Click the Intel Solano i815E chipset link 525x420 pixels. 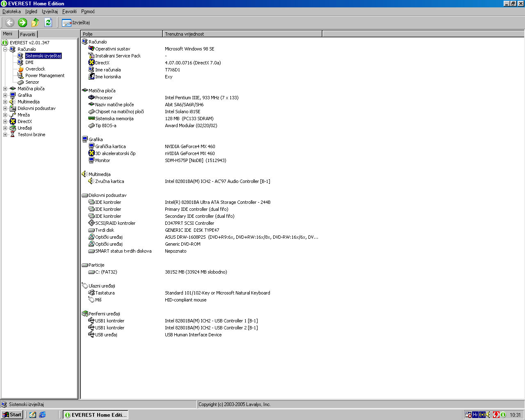(x=183, y=112)
